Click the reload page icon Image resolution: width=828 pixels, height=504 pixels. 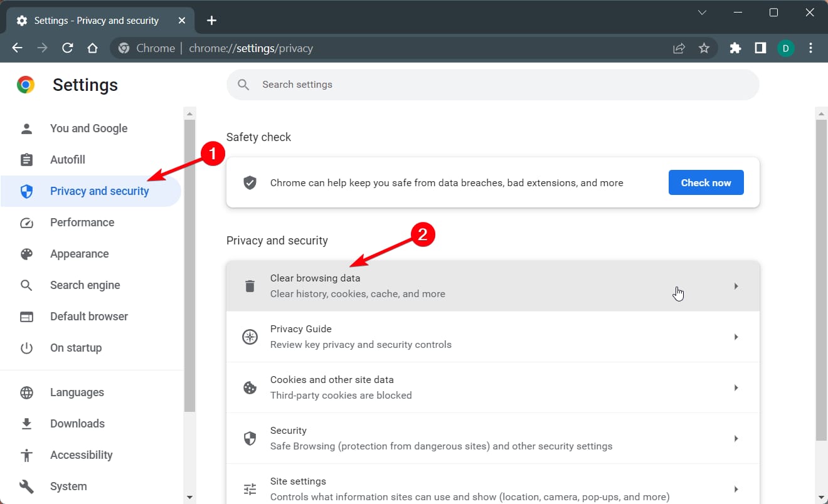point(68,48)
